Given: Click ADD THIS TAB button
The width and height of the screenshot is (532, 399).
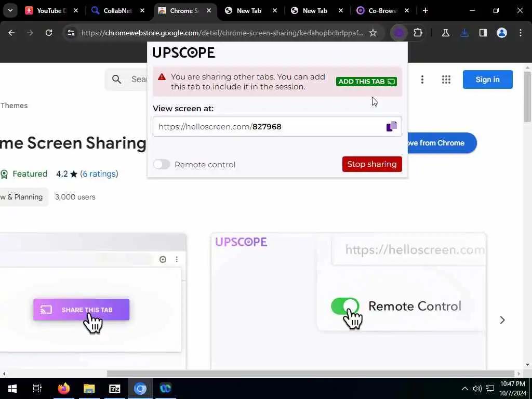Looking at the screenshot, I should tap(366, 82).
